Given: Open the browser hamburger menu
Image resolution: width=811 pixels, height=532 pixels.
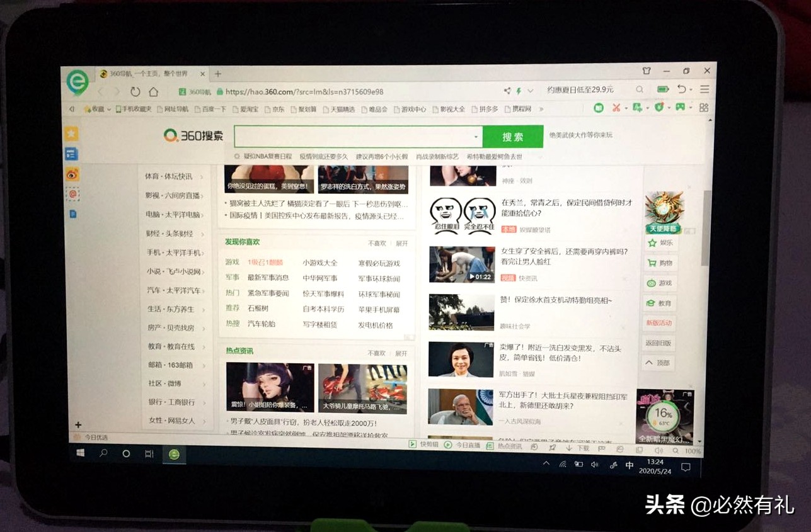Looking at the screenshot, I should [x=704, y=89].
